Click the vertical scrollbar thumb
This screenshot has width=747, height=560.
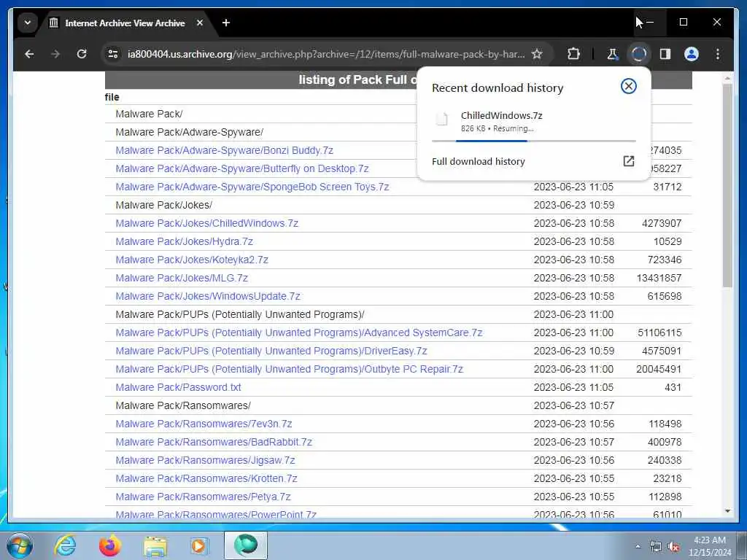click(727, 186)
